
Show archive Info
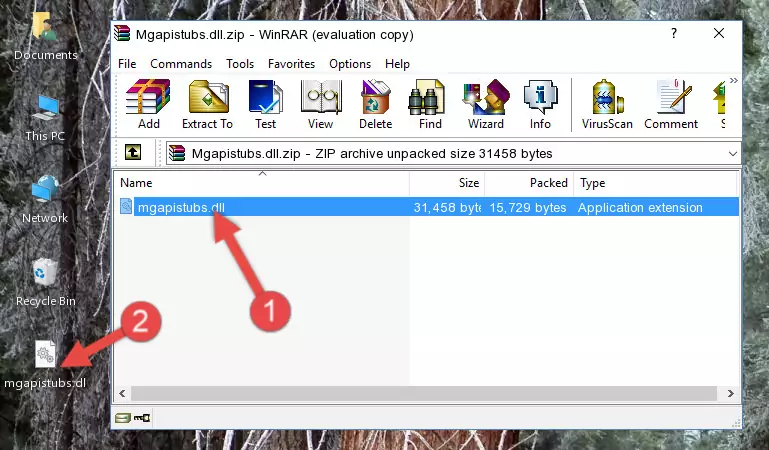(540, 104)
